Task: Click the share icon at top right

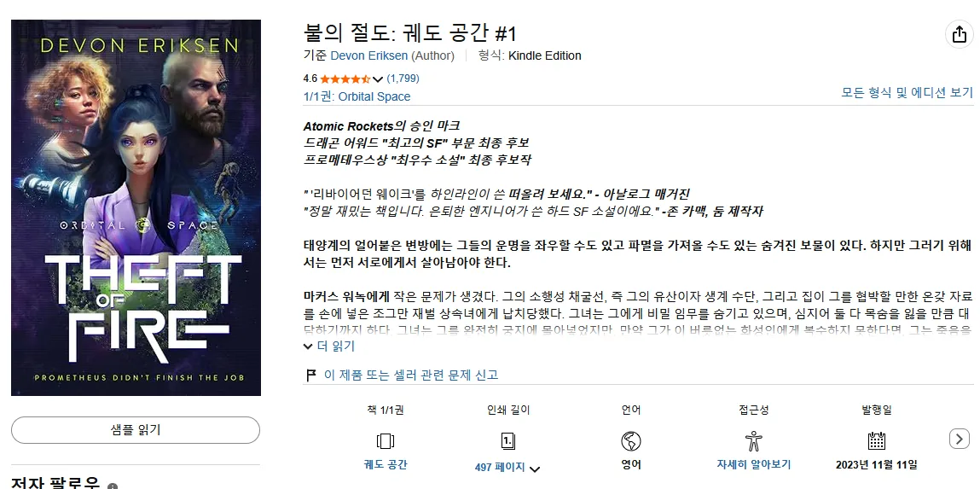Action: click(960, 34)
